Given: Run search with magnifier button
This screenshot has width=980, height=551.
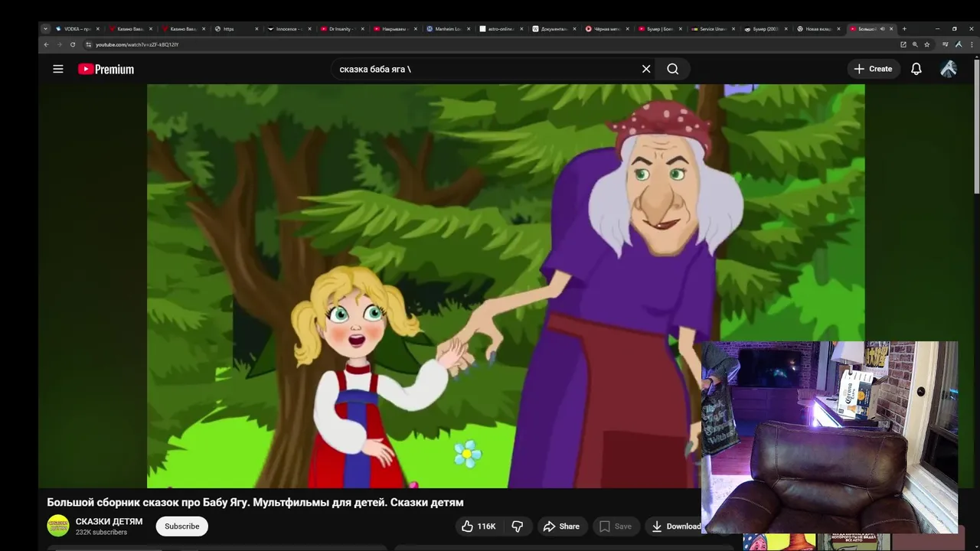Looking at the screenshot, I should 672,69.
